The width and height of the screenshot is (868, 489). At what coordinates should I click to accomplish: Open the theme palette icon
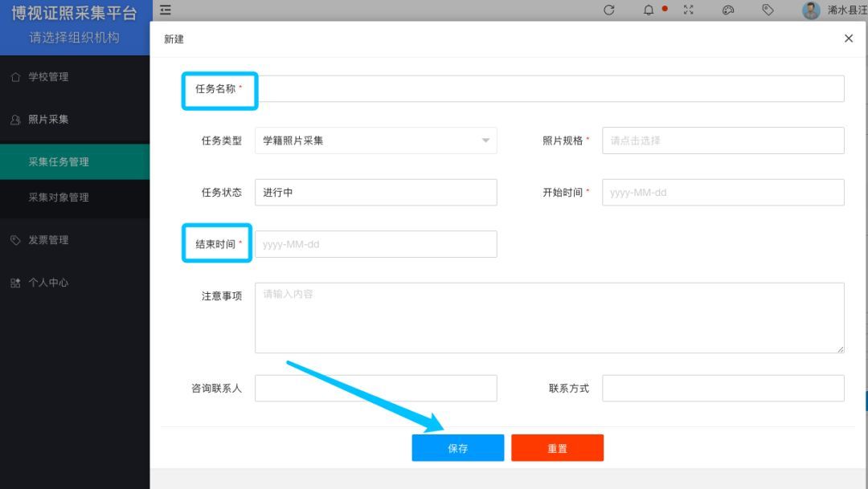728,10
